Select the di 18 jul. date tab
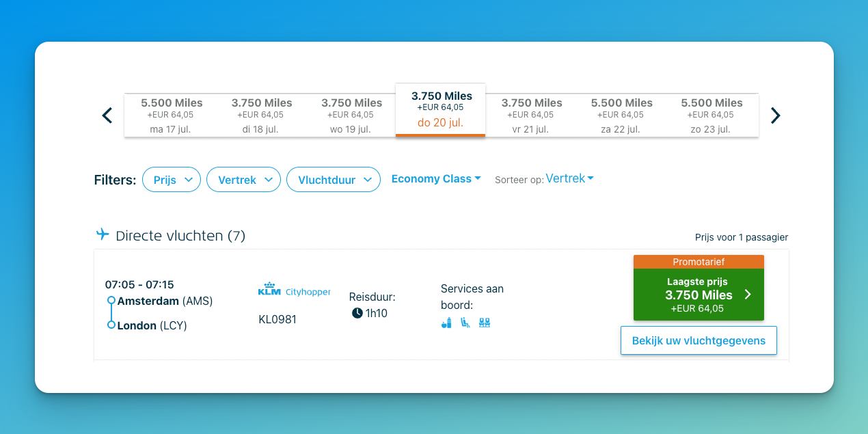This screenshot has height=434, width=868. tap(262, 116)
